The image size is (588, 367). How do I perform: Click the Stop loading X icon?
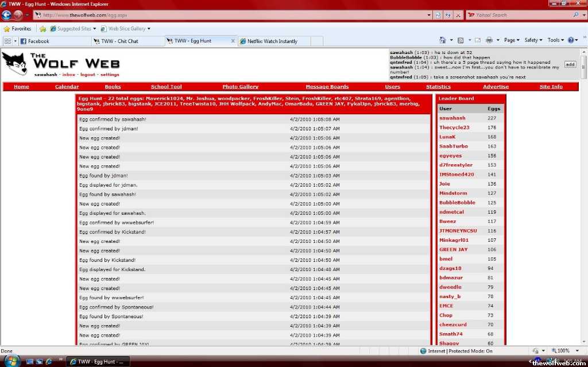(458, 16)
